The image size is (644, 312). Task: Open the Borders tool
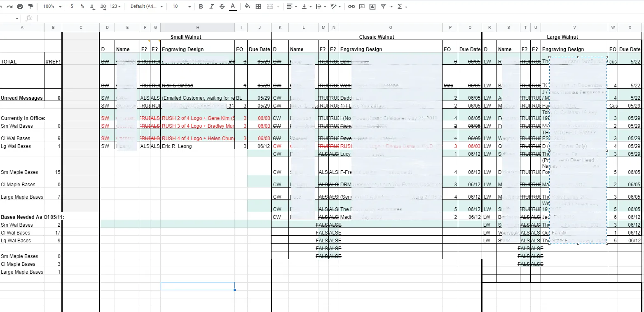258,7
